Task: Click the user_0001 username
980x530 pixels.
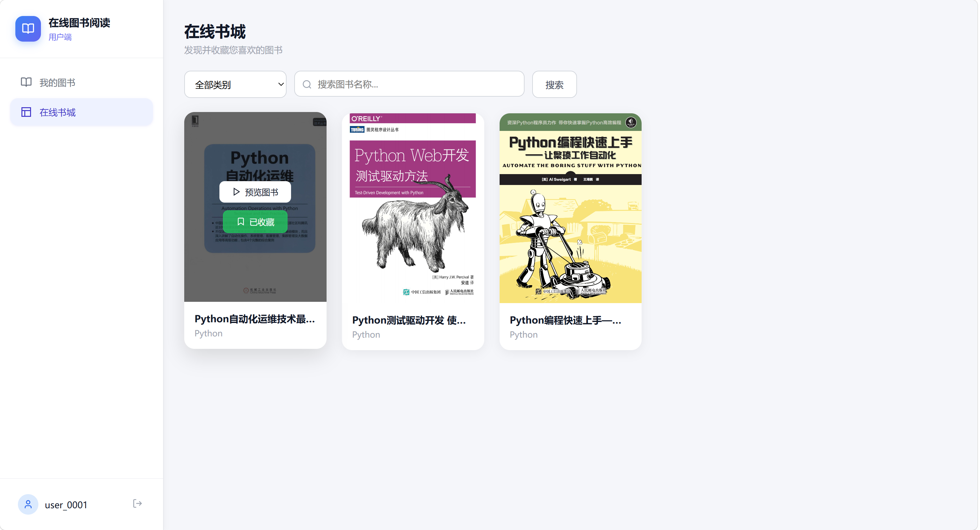Action: tap(66, 505)
